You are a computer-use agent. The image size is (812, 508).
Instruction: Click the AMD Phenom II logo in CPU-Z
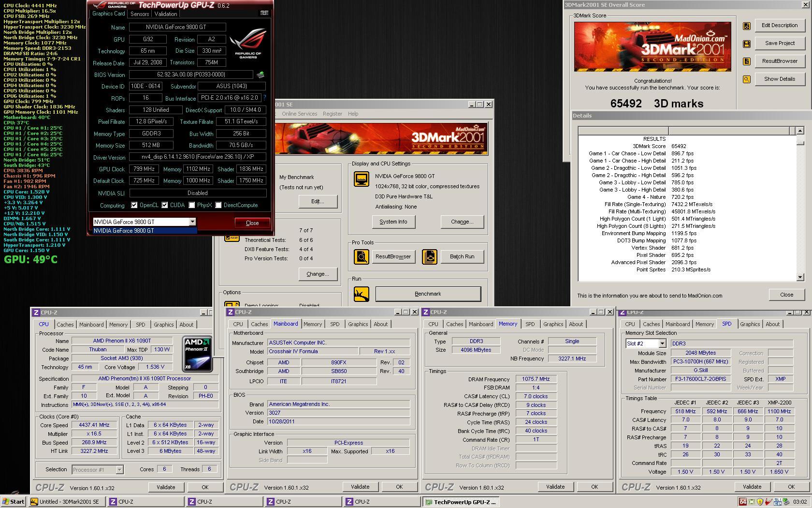[197, 354]
